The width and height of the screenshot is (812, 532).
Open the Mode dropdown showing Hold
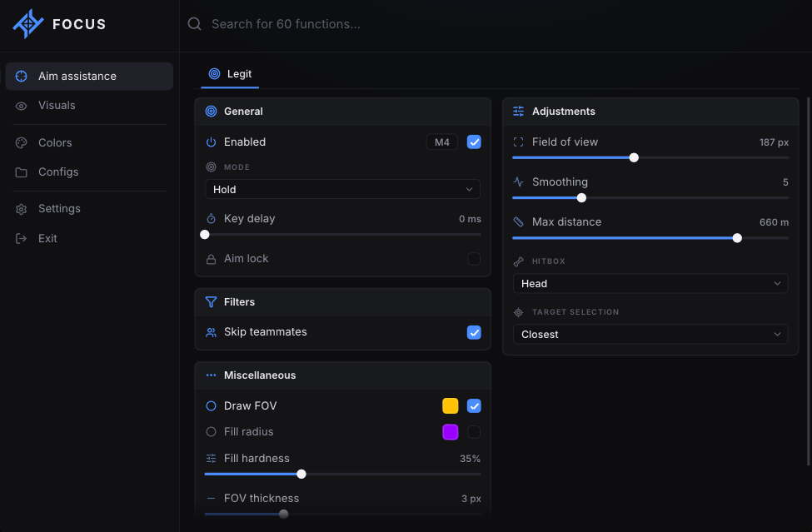343,190
